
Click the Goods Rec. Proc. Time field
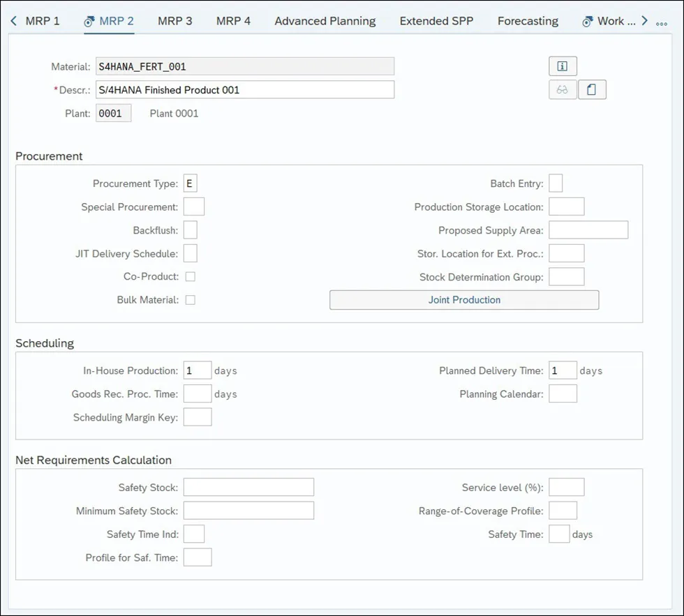coord(197,393)
